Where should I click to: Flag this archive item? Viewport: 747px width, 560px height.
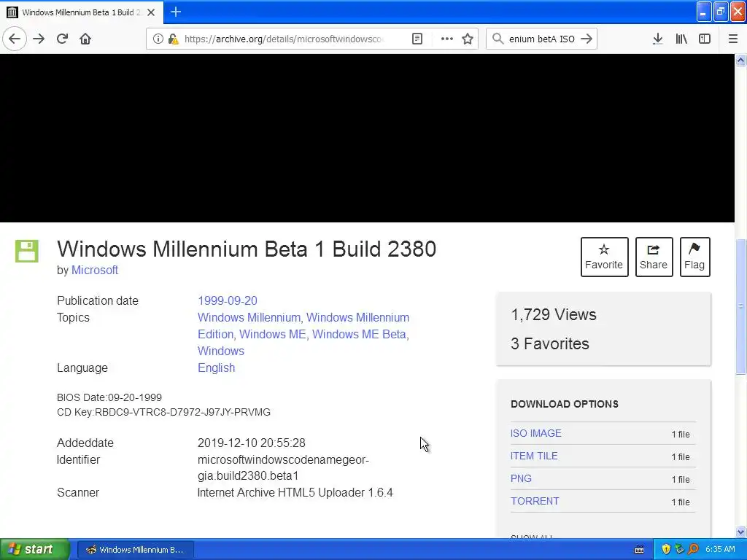(x=694, y=257)
